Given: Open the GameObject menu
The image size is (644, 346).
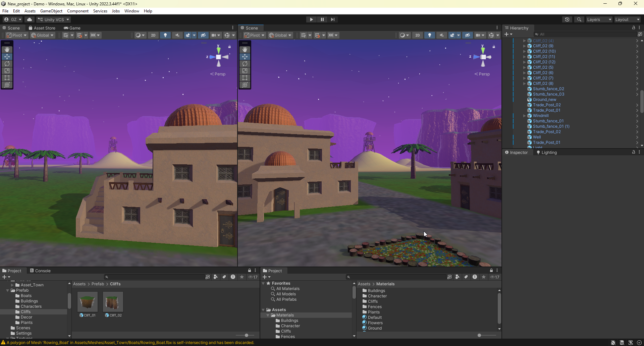Looking at the screenshot, I should 51,11.
